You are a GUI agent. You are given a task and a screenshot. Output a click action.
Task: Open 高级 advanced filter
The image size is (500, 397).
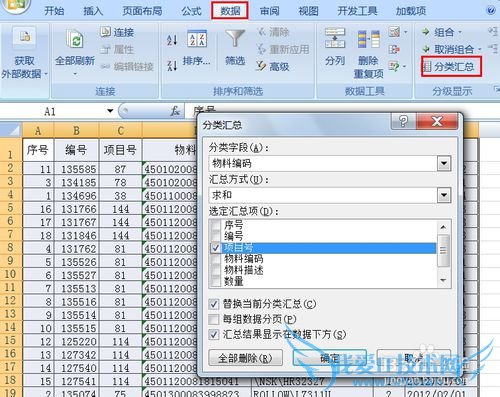pos(273,66)
